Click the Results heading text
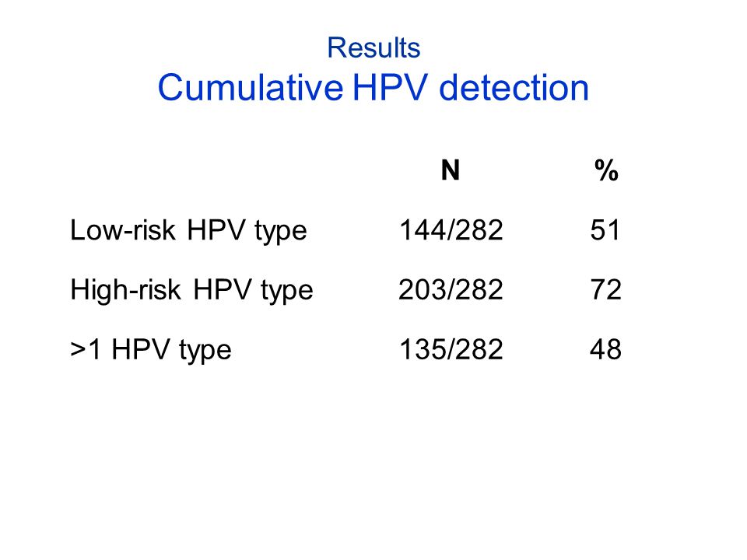747x560 pixels. click(x=373, y=47)
